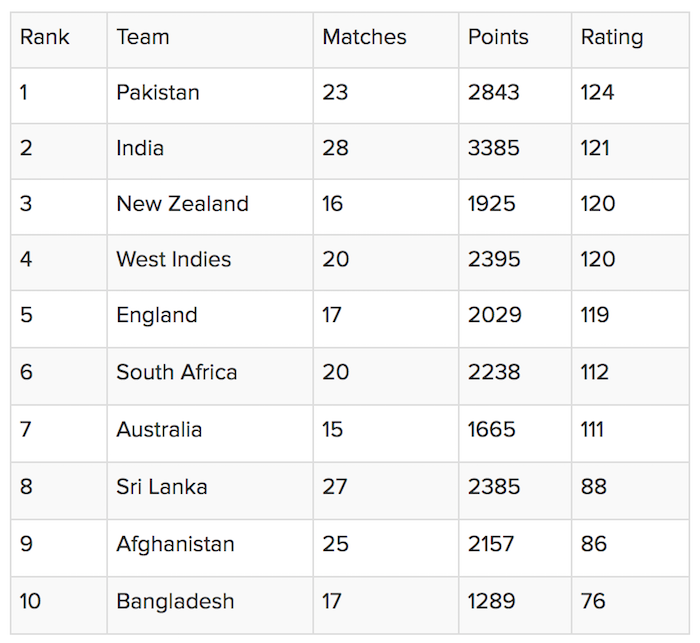Click the Rank column header

[x=45, y=38]
